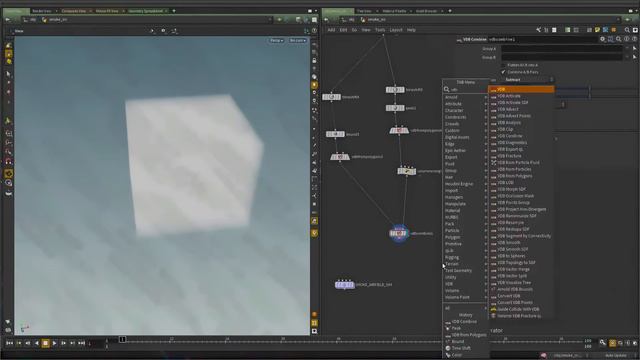Select Convert VDB from the node list
This screenshot has width=640, height=360.
(509, 296)
